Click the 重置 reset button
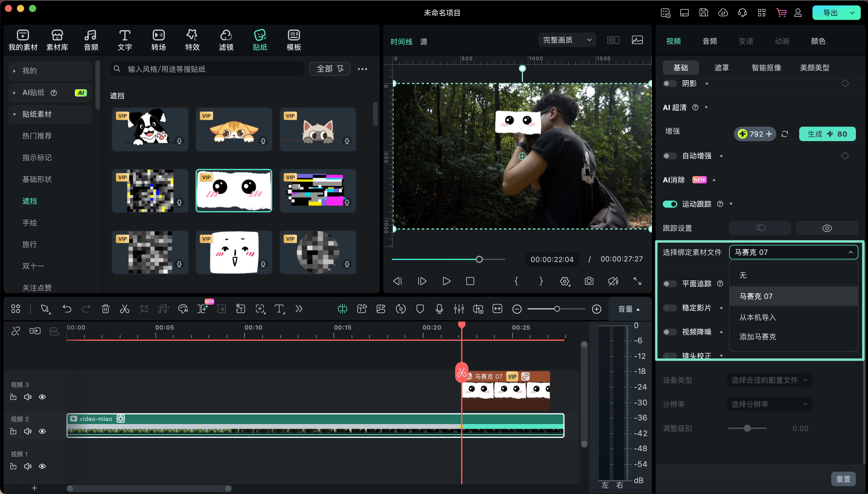The width and height of the screenshot is (868, 494). [843, 479]
